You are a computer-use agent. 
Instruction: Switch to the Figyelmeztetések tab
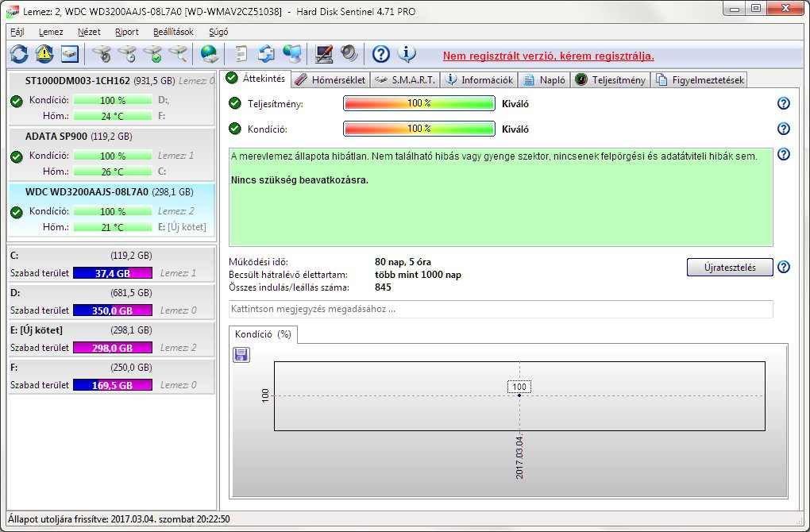(x=700, y=80)
